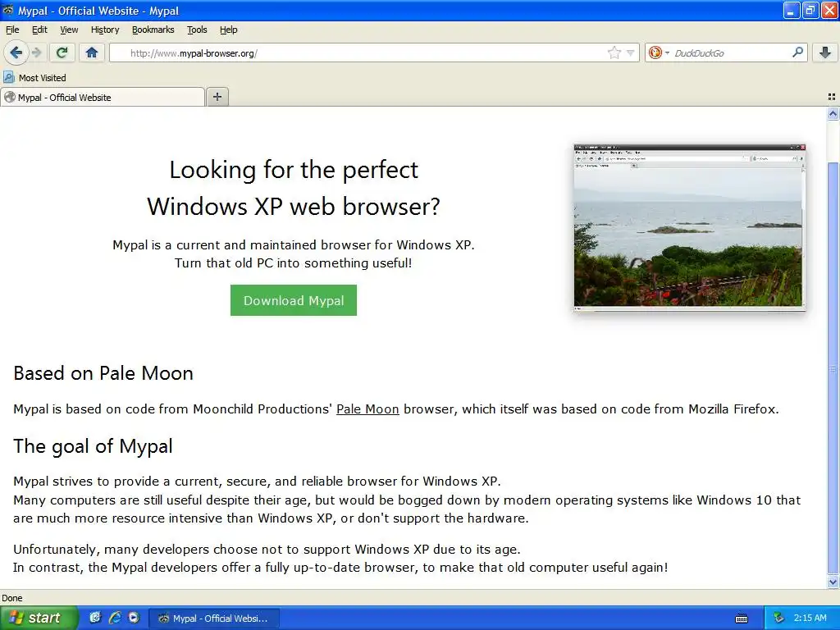Open the View menu
Viewport: 840px width, 630px height.
click(69, 30)
